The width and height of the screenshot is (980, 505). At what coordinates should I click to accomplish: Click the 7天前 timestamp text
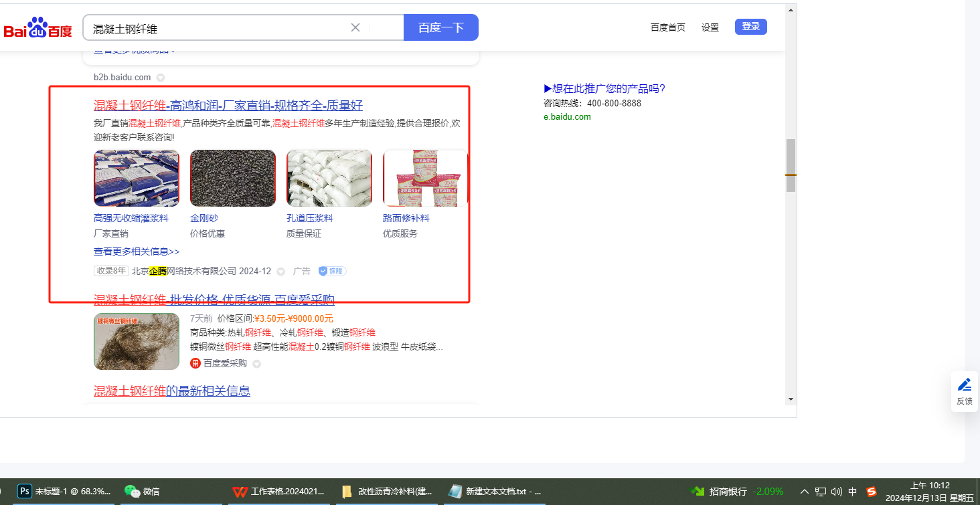point(201,318)
